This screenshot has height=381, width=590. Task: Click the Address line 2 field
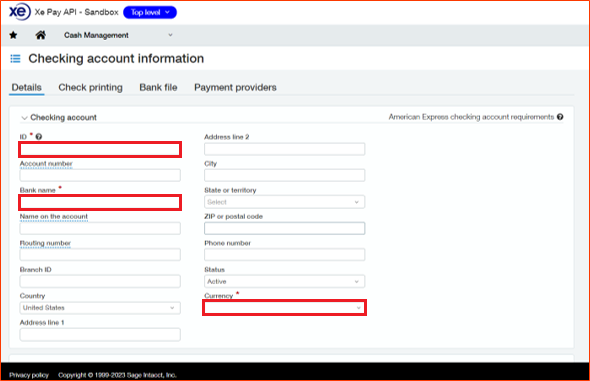(x=284, y=149)
